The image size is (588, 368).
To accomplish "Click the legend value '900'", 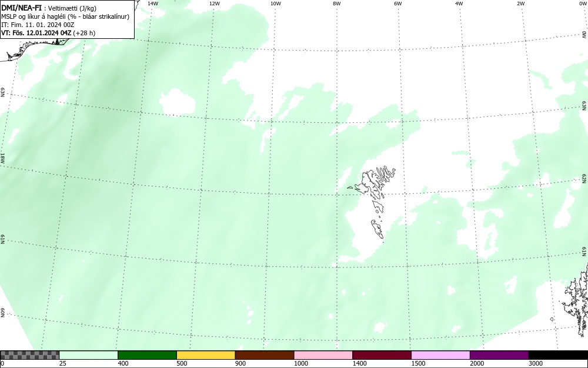I will pos(240,363).
